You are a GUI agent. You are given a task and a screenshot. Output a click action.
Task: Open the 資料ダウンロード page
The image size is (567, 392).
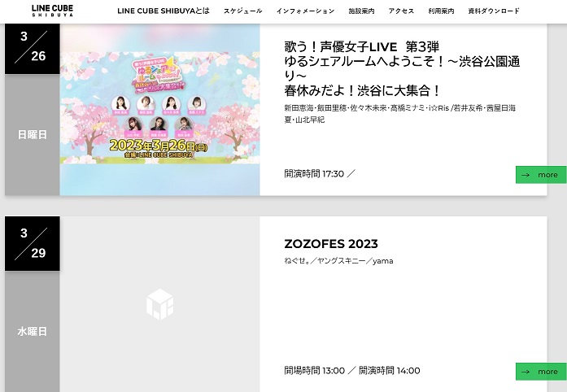[494, 11]
